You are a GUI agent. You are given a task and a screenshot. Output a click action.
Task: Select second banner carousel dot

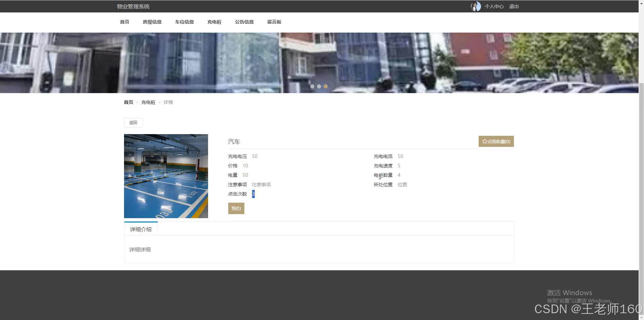click(x=319, y=86)
